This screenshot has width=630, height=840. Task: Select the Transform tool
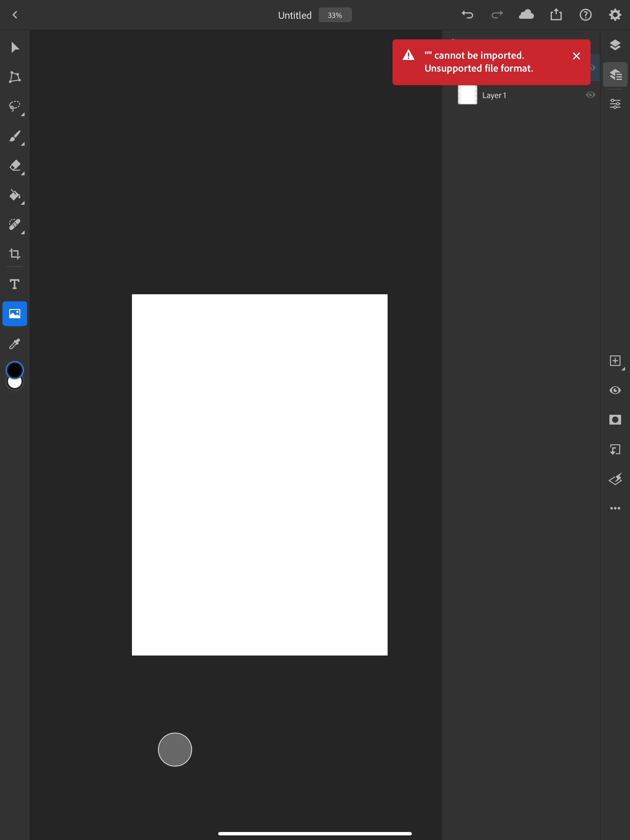pyautogui.click(x=15, y=77)
